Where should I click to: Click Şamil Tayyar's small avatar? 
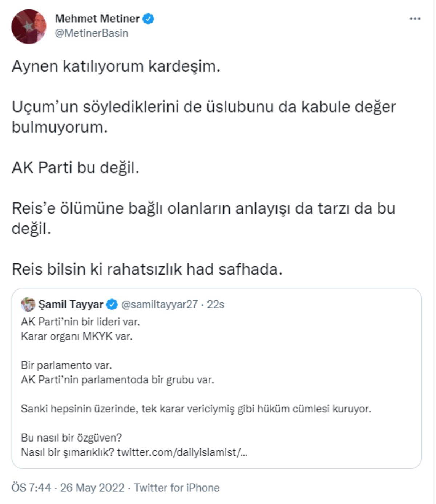click(28, 304)
